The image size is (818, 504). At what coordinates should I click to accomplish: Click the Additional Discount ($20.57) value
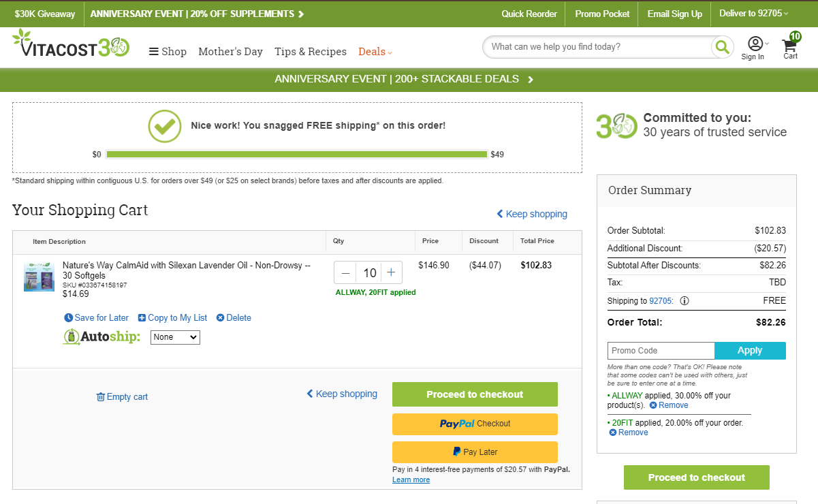point(770,249)
